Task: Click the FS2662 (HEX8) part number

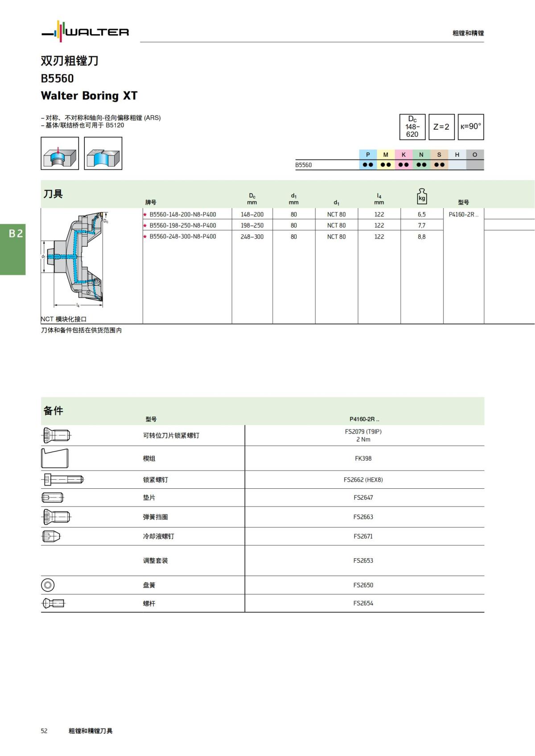Action: (x=363, y=480)
